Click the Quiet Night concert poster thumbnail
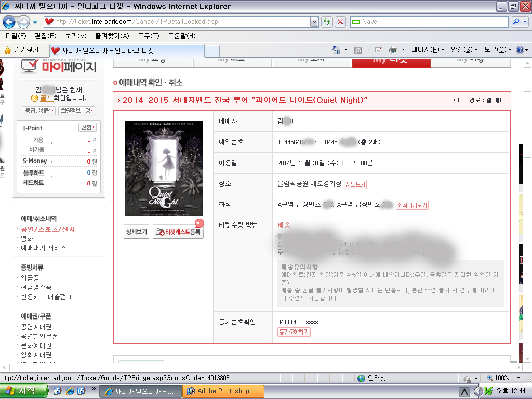Screen dimensions: 532x399 coord(164,168)
